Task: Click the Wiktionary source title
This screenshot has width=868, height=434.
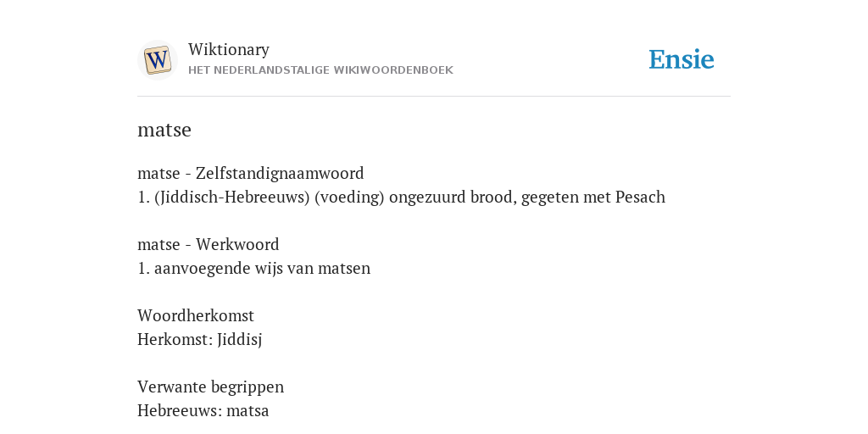Action: [229, 49]
